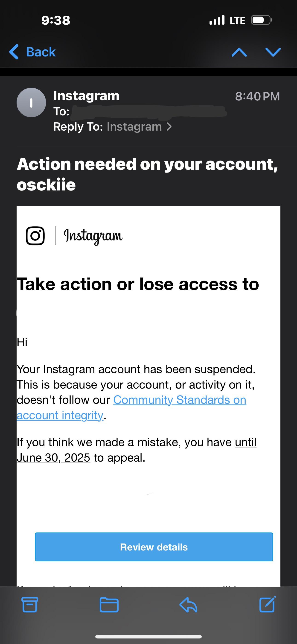The height and width of the screenshot is (644, 297).
Task: Go to previous message with up arrow
Action: pyautogui.click(x=239, y=52)
